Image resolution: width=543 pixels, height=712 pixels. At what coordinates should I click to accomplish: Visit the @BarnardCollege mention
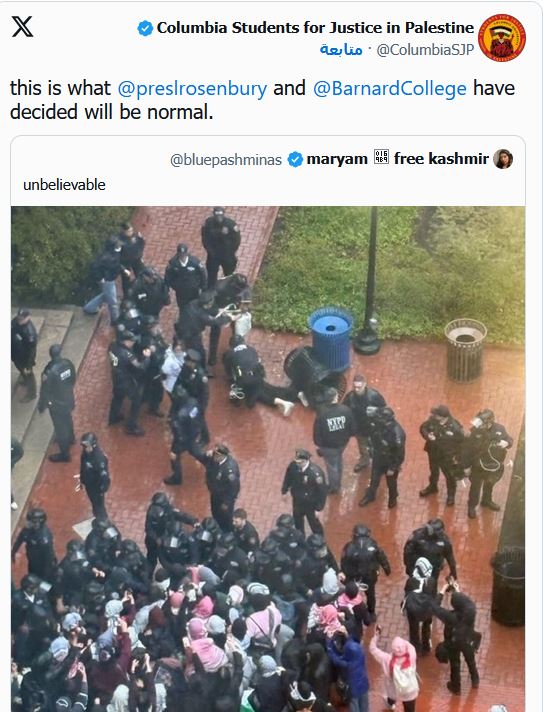click(390, 89)
